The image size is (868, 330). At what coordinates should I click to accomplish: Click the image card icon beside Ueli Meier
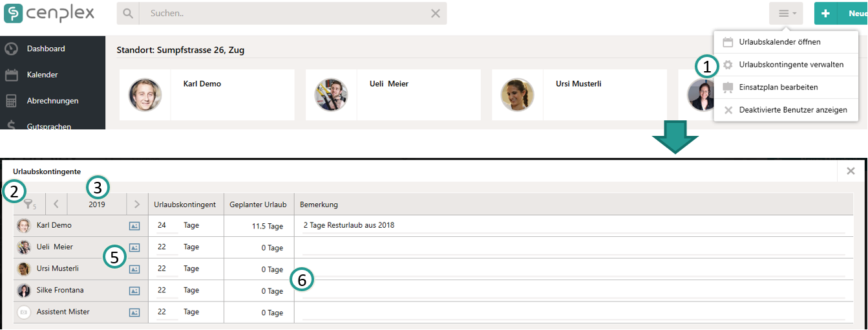click(134, 248)
